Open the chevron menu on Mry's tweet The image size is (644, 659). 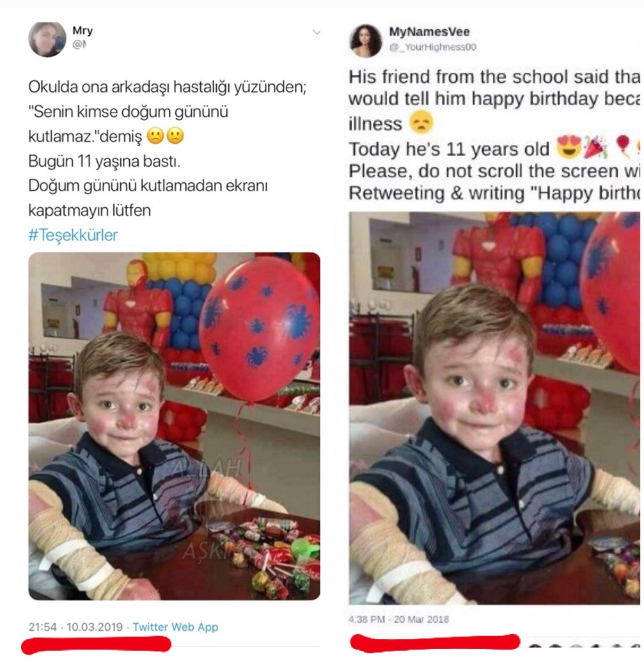[x=317, y=33]
